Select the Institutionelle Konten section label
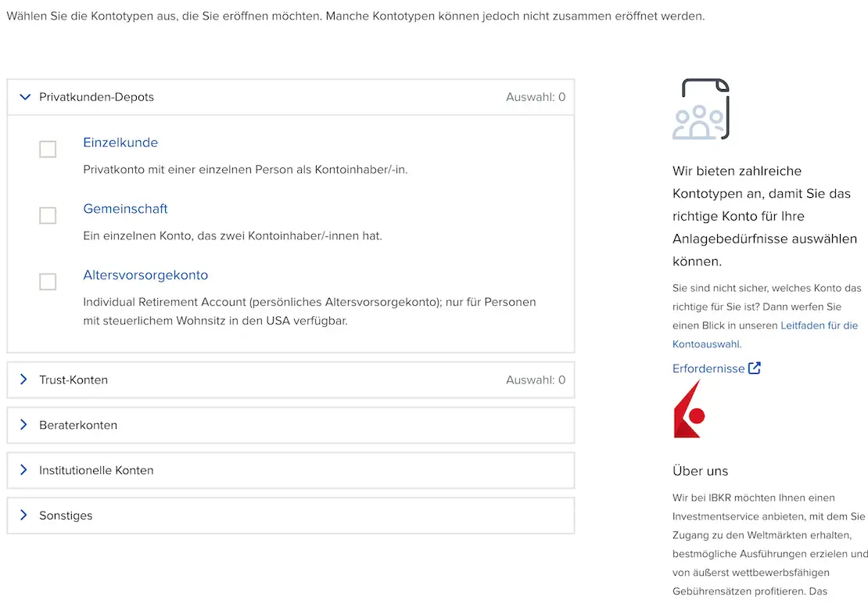 pyautogui.click(x=96, y=470)
